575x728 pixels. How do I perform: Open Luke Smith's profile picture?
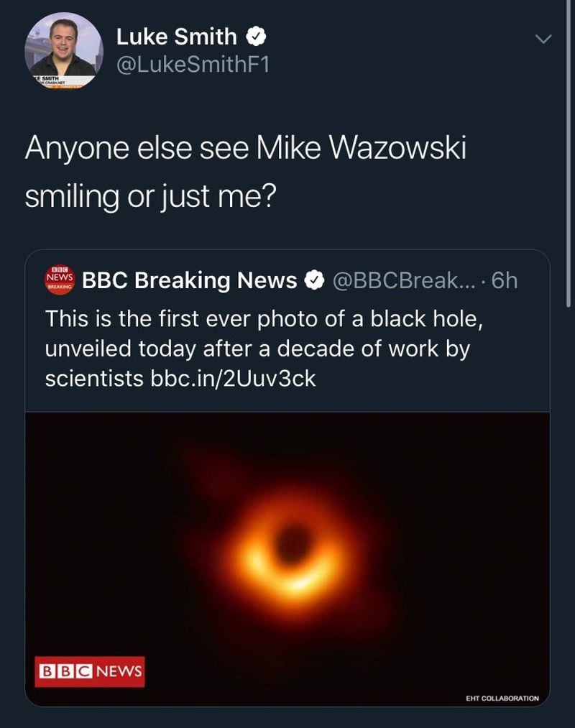[64, 51]
